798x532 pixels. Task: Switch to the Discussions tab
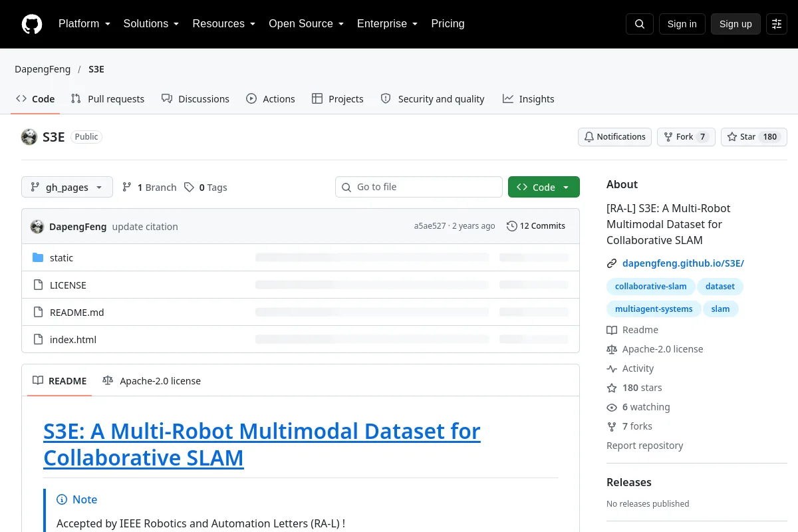coord(196,99)
